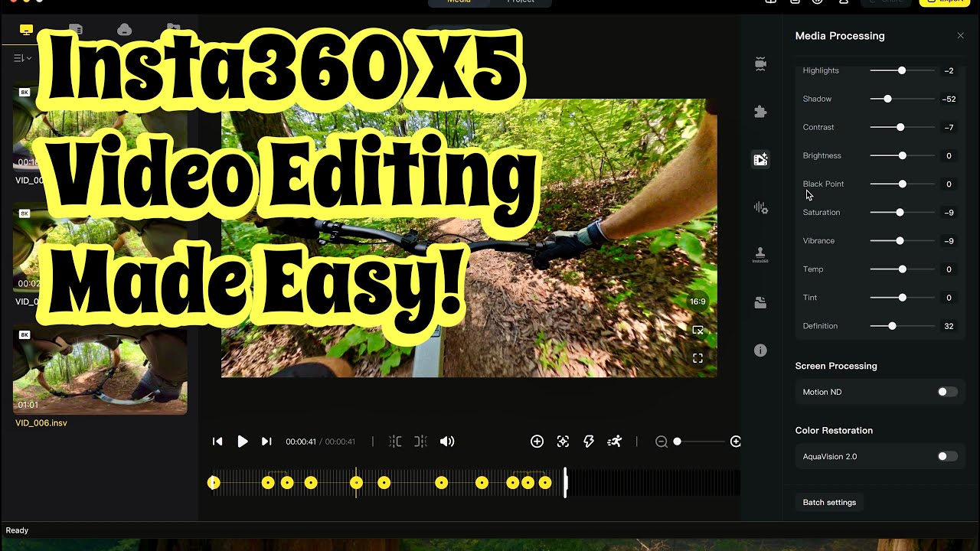Zoom out the timeline with minus magnifier
Image resolution: width=980 pixels, height=551 pixels.
[x=661, y=442]
